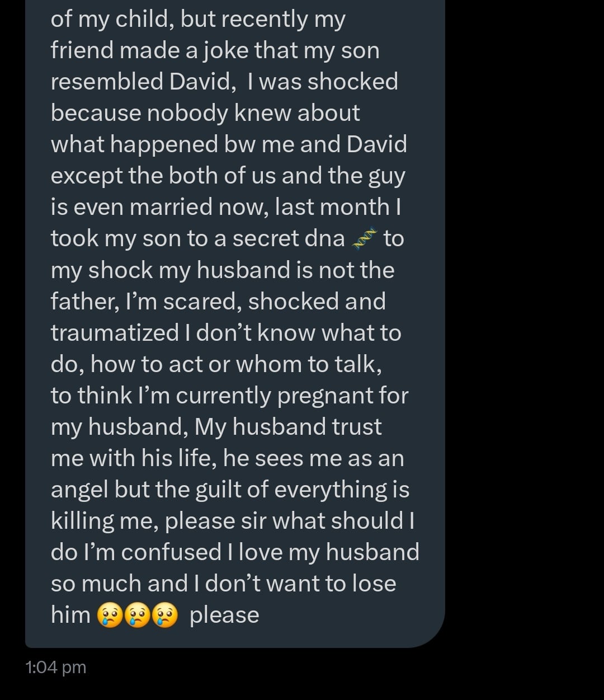Click the line "angel but the guilt of everything is"
Viewport: 604px width, 700px height.
click(230, 490)
